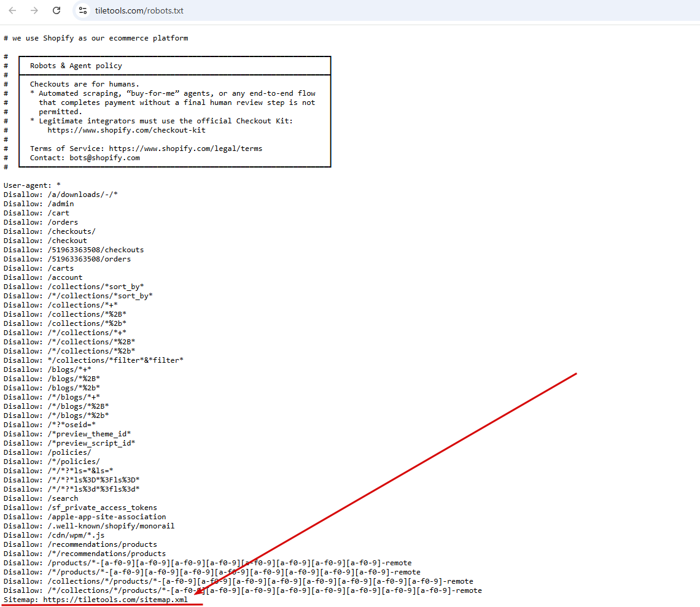Click the 'Disallow: /collections/*sort_by*' line
Viewport: 700px width, 607px height.
pyautogui.click(x=74, y=287)
